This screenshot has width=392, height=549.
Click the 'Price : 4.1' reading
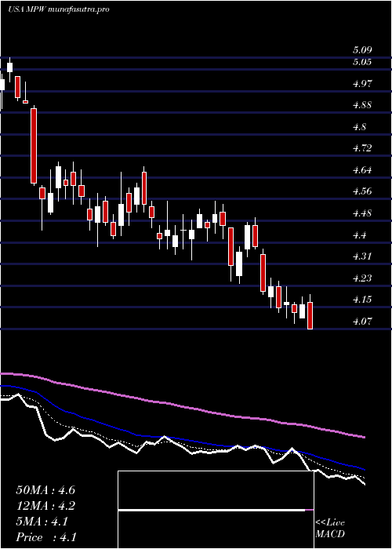[x=46, y=537]
